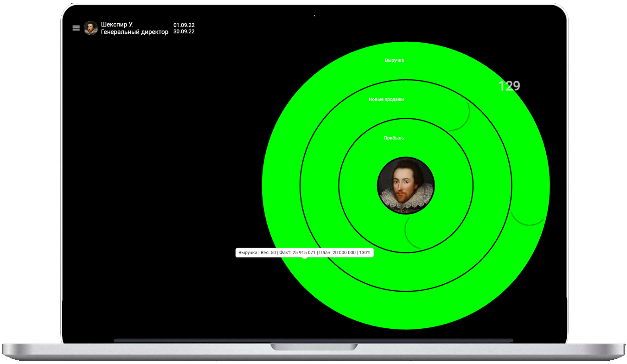Click the 'План: 20 000 000' tooltip value
627x364 pixels.
pos(337,253)
